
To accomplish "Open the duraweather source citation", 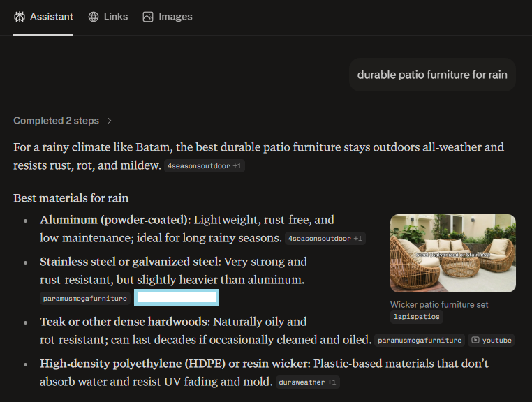I will [x=301, y=382].
